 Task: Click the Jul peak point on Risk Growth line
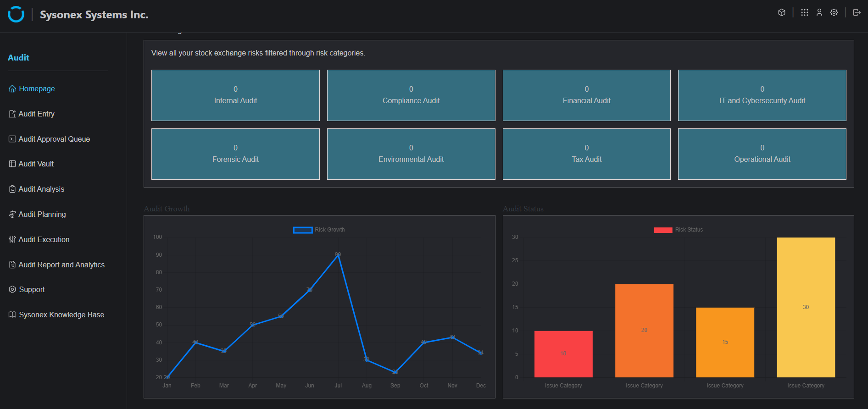pos(338,255)
